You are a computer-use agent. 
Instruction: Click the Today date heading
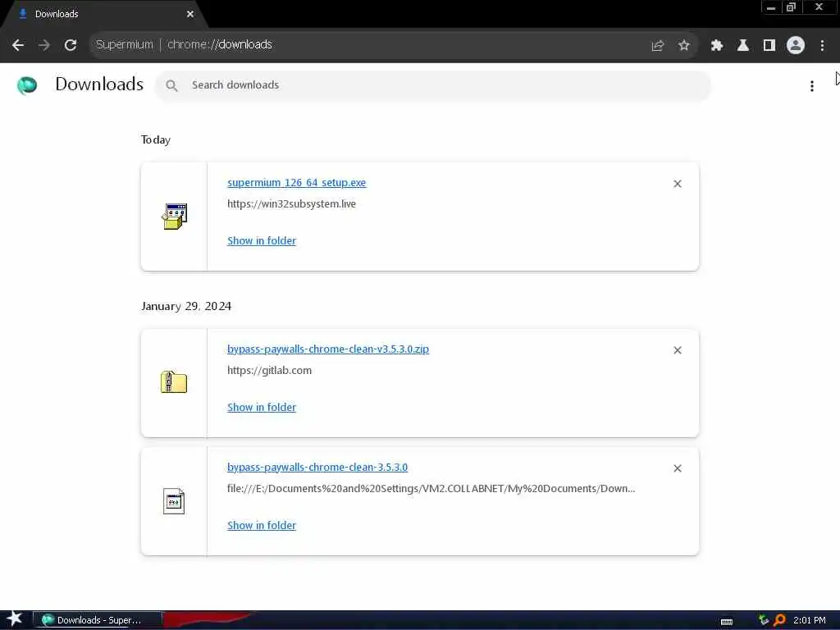pyautogui.click(x=156, y=139)
